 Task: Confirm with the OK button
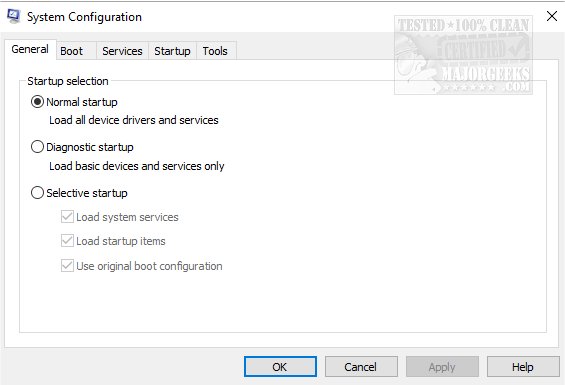(x=280, y=367)
